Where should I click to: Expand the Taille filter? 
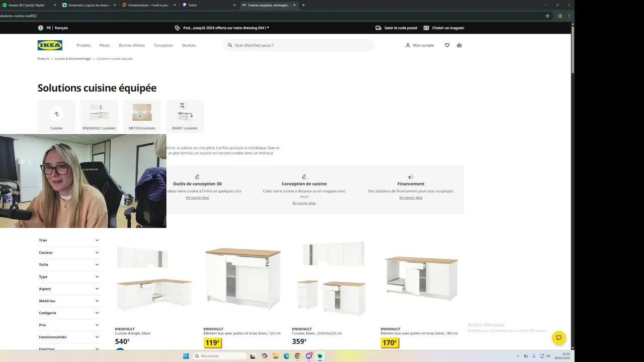pos(69,264)
